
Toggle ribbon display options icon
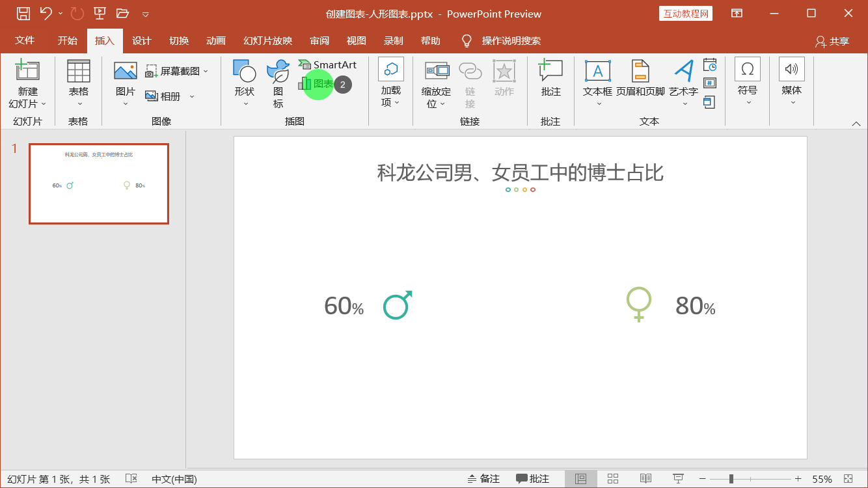[x=737, y=13]
